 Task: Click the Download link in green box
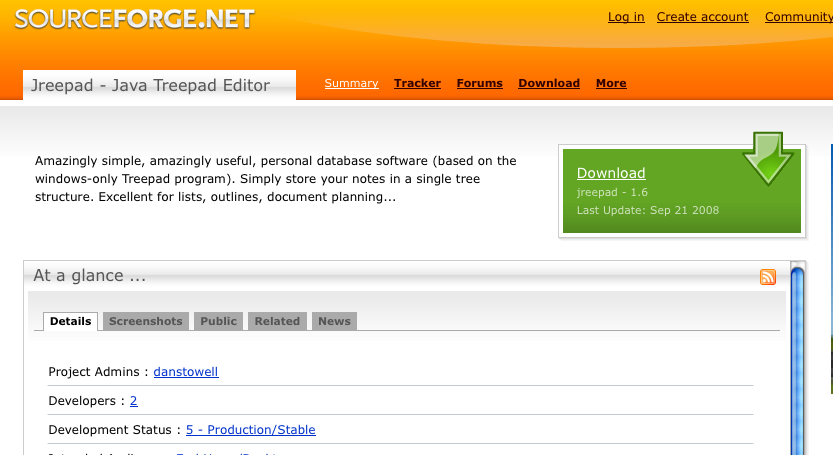pos(611,173)
